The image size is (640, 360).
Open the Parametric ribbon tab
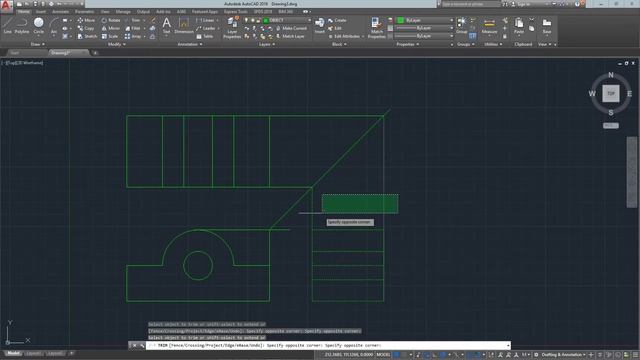coord(84,12)
